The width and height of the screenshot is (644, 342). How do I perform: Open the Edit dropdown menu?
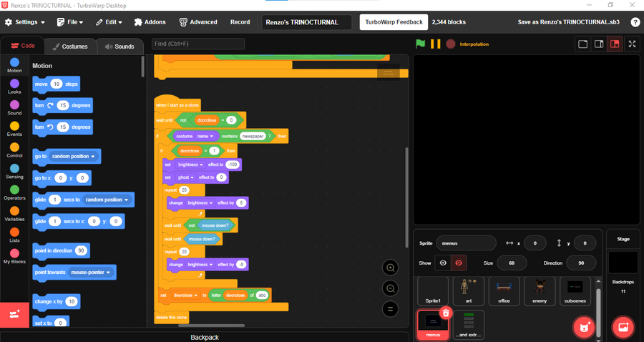[109, 22]
